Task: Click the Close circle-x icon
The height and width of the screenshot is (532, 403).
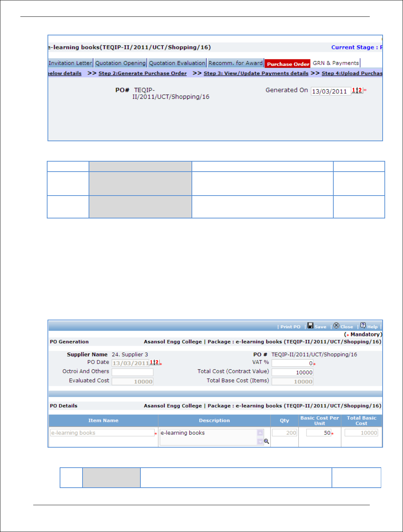Action: tap(336, 325)
